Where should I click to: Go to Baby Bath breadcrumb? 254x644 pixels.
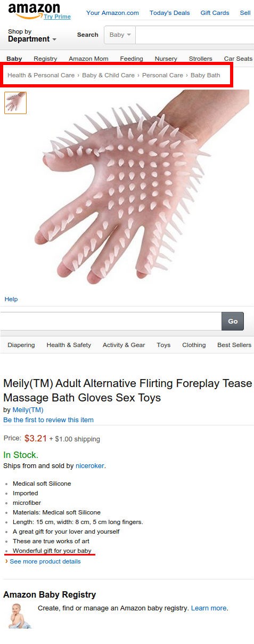click(205, 75)
